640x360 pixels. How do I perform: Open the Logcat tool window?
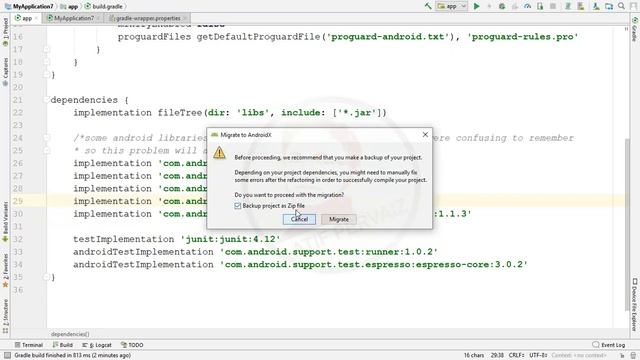click(x=97, y=345)
